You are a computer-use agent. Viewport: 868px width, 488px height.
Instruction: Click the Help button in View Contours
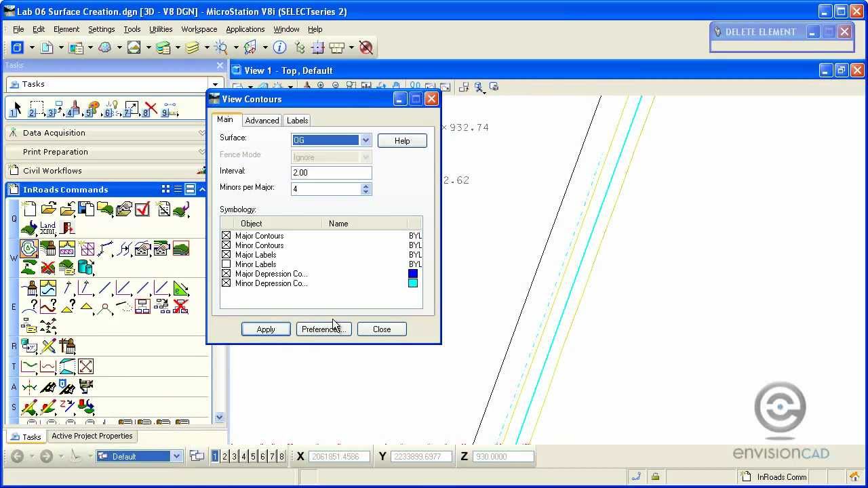[402, 141]
